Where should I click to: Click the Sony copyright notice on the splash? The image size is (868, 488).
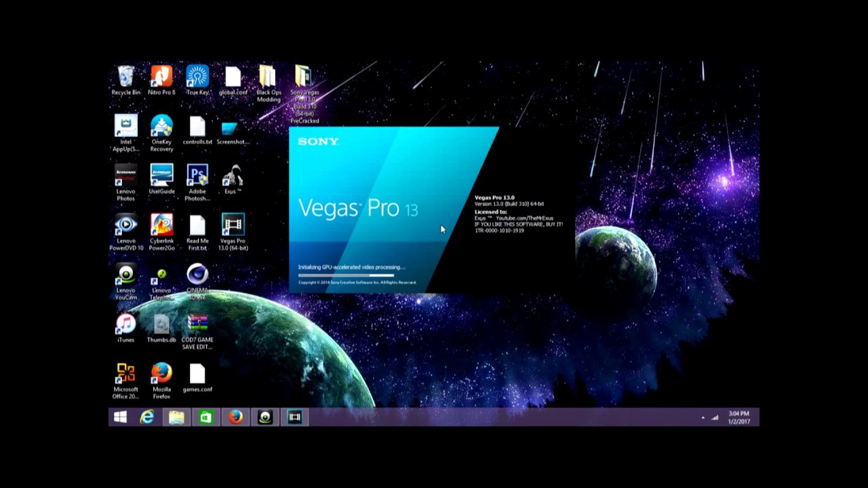357,283
